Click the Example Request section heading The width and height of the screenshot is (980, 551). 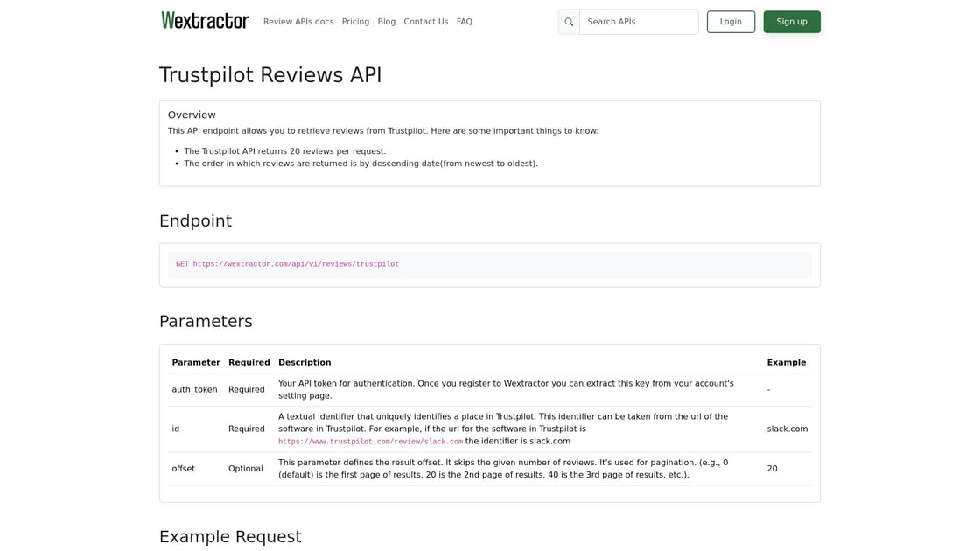pyautogui.click(x=230, y=536)
